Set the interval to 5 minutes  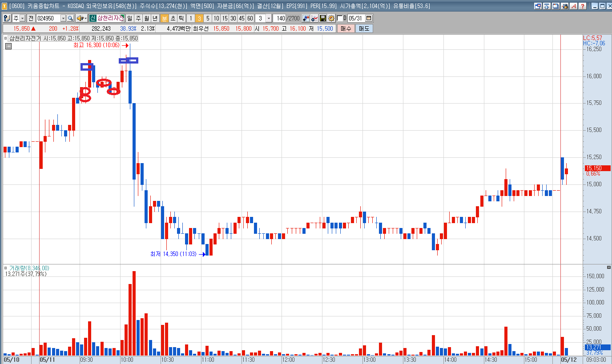pyautogui.click(x=208, y=18)
